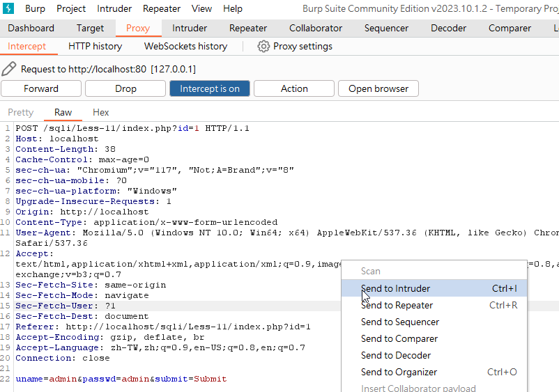Click the sec-ch-ua-platform "Windows" line

point(96,191)
